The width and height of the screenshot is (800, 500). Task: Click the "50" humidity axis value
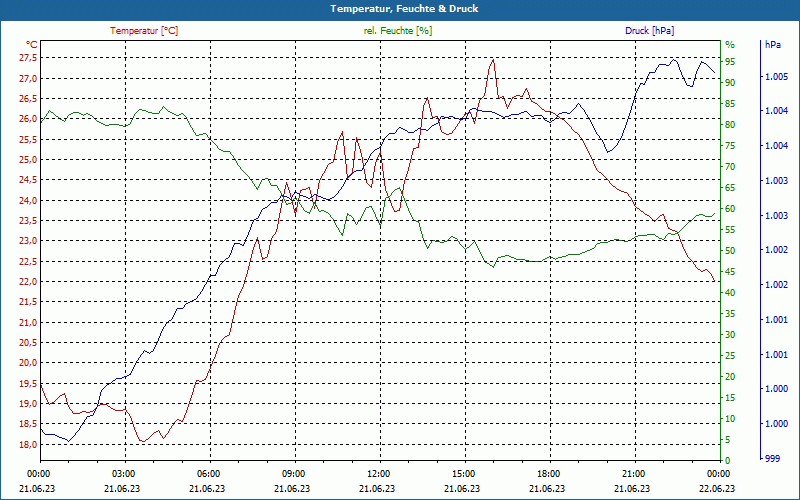pyautogui.click(x=730, y=251)
